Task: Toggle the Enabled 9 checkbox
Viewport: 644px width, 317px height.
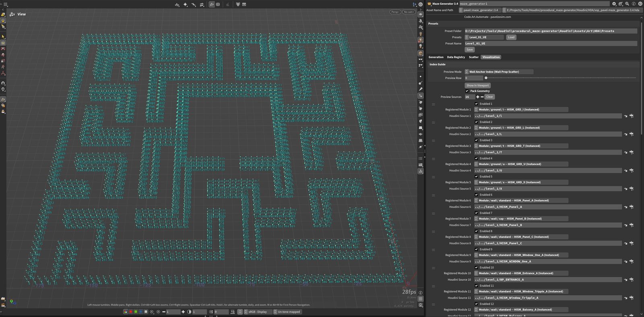Action: pyautogui.click(x=476, y=249)
